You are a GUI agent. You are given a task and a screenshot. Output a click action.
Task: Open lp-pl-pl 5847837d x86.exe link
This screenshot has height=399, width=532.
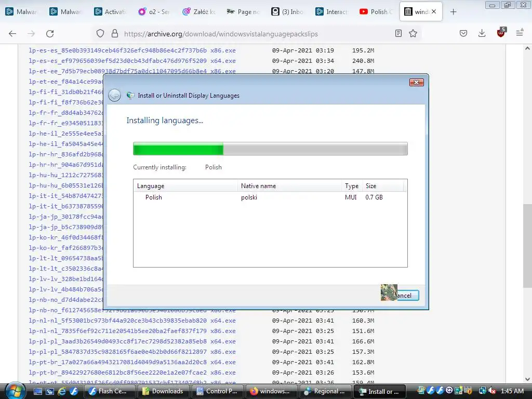point(132,352)
